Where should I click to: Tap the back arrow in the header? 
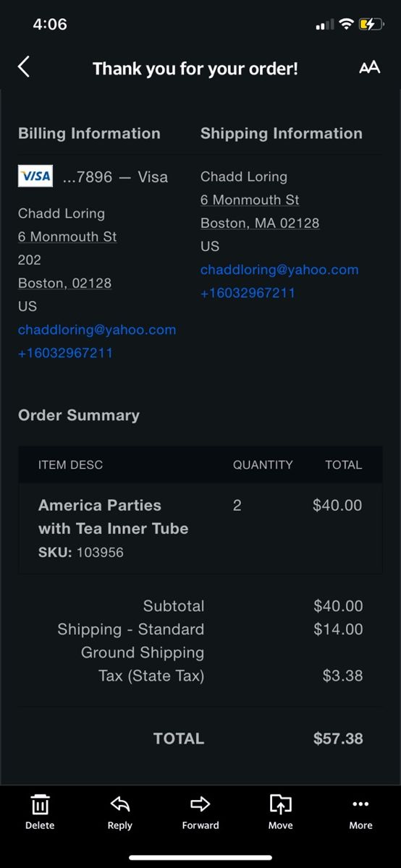point(24,67)
